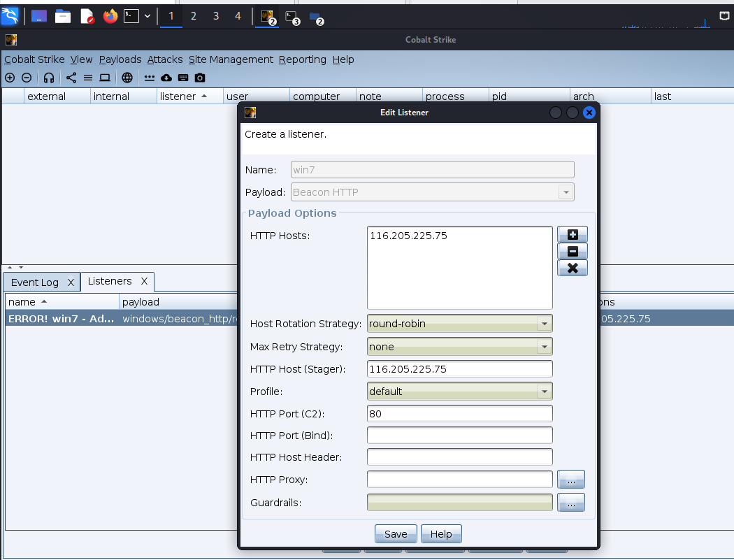Screen dimensions: 734x560
Task: Click the disconnect minus icon in toolbar
Action: 27,78
